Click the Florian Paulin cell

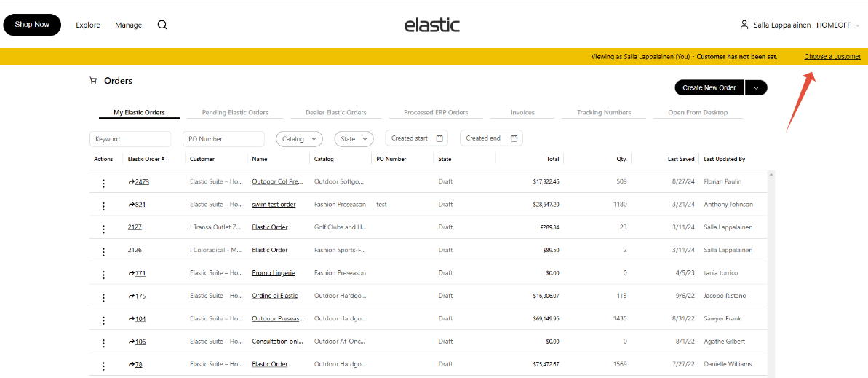722,182
